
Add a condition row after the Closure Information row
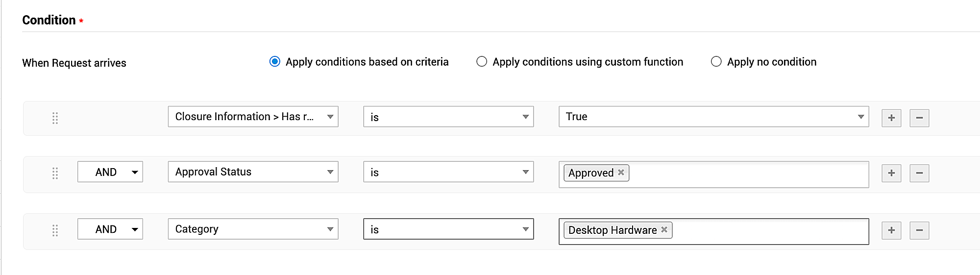[891, 118]
